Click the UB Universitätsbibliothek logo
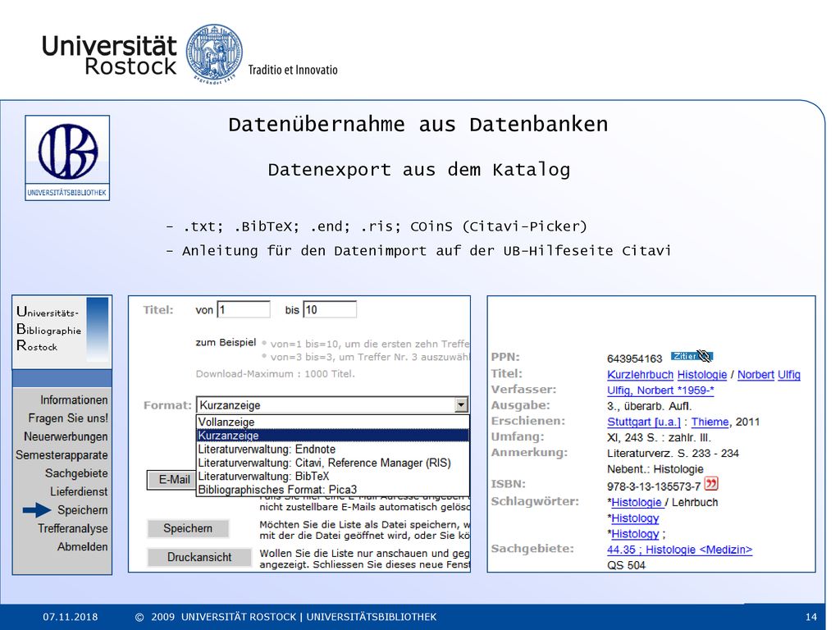840x630 pixels. [x=67, y=158]
